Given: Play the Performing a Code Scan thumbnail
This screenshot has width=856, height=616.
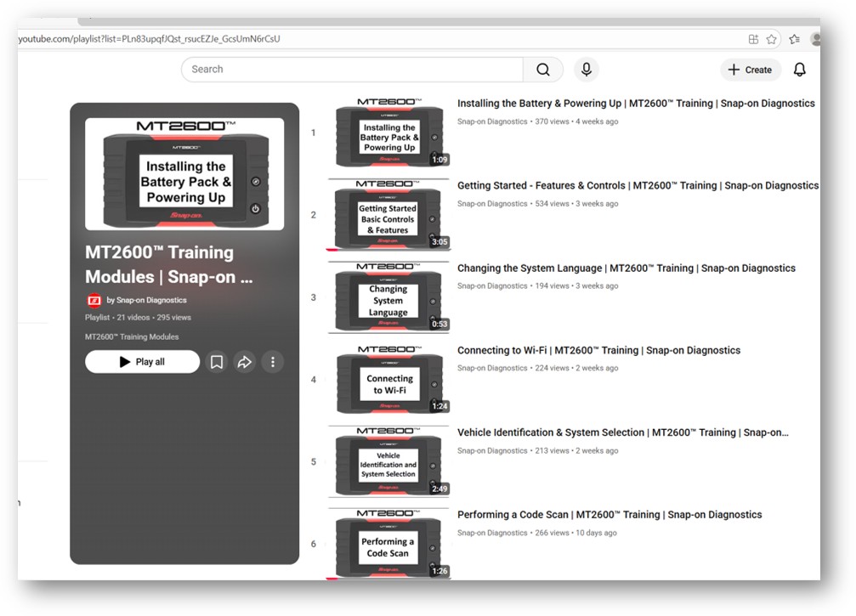Looking at the screenshot, I should click(389, 545).
